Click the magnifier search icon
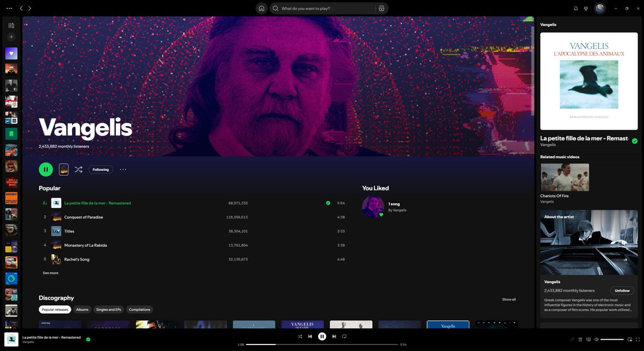The image size is (644, 351). click(x=275, y=9)
